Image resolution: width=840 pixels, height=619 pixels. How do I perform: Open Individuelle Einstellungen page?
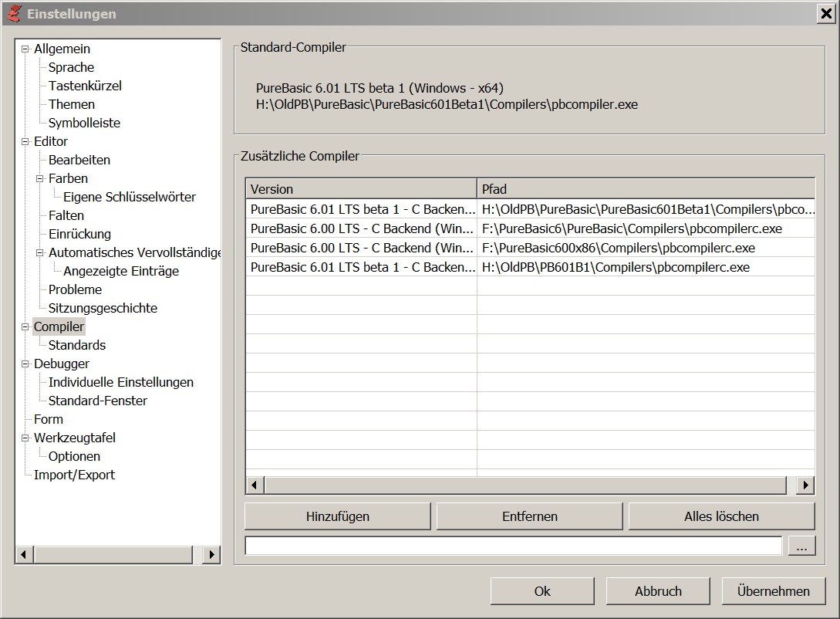pos(121,382)
